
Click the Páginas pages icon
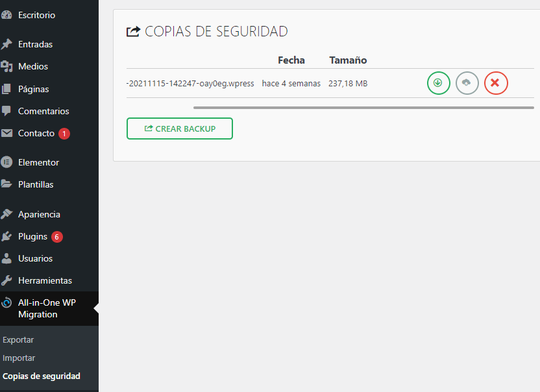pos(6,89)
